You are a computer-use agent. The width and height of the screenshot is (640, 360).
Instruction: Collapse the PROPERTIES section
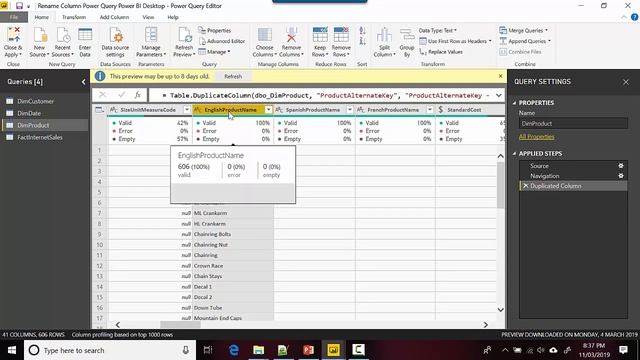click(x=514, y=103)
